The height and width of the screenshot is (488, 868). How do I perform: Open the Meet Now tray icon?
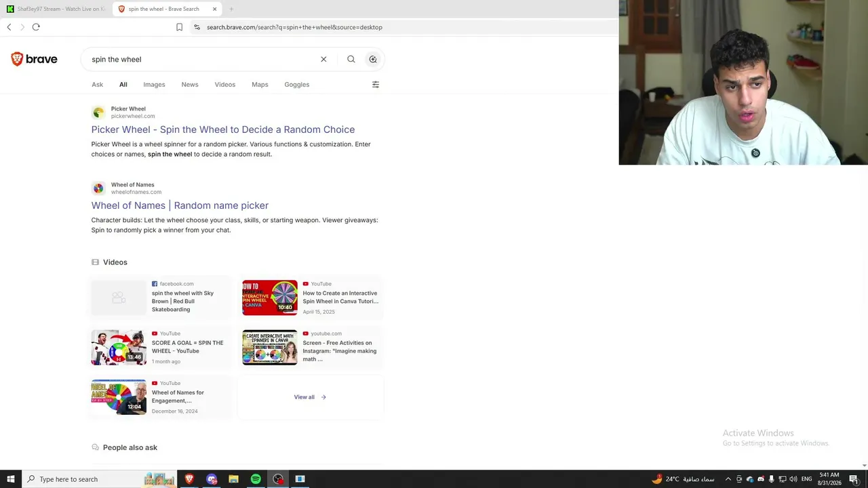(739, 479)
